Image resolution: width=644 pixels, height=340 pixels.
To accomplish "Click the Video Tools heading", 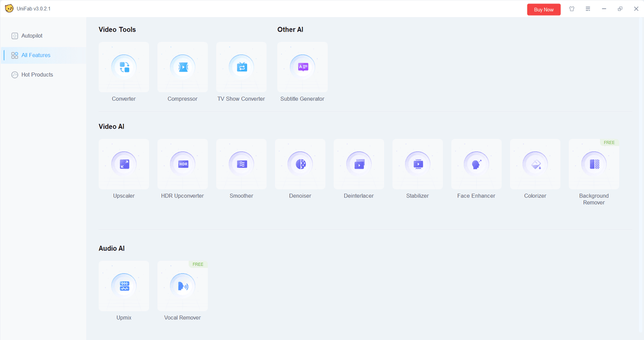I will (117, 30).
